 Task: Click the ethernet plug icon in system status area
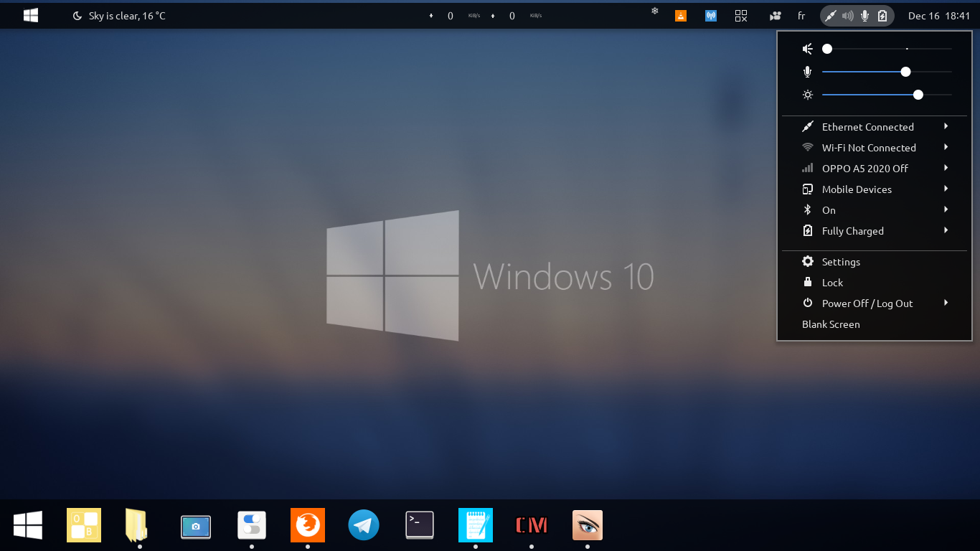(x=831, y=16)
